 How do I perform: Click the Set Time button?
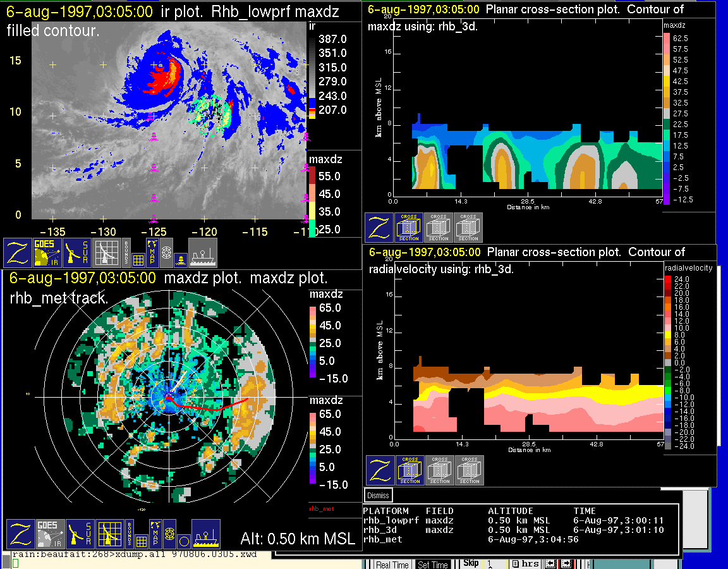click(434, 565)
